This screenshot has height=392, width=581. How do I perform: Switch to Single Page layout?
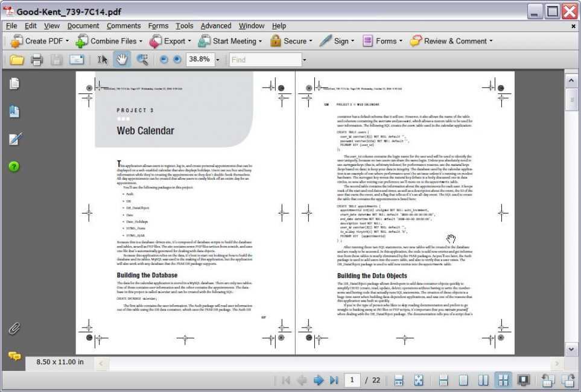[x=463, y=380]
